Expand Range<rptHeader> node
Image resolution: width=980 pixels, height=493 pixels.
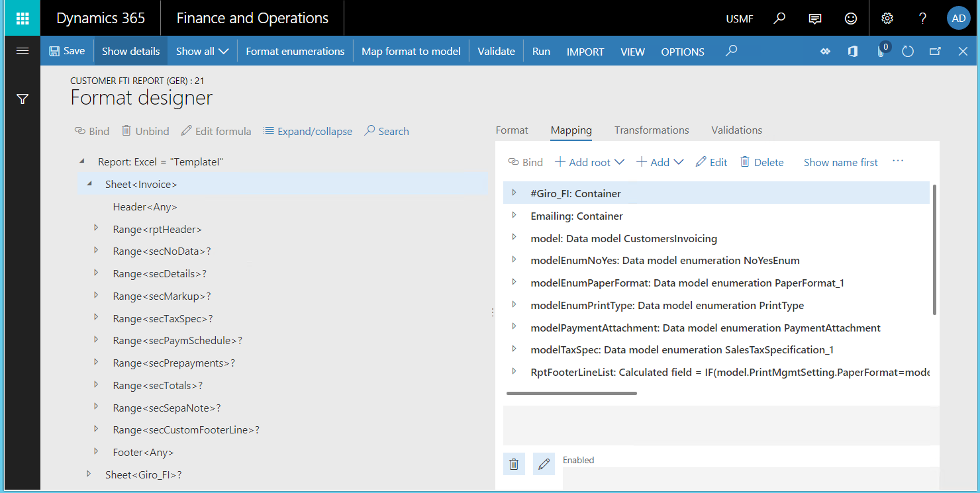[x=96, y=228]
